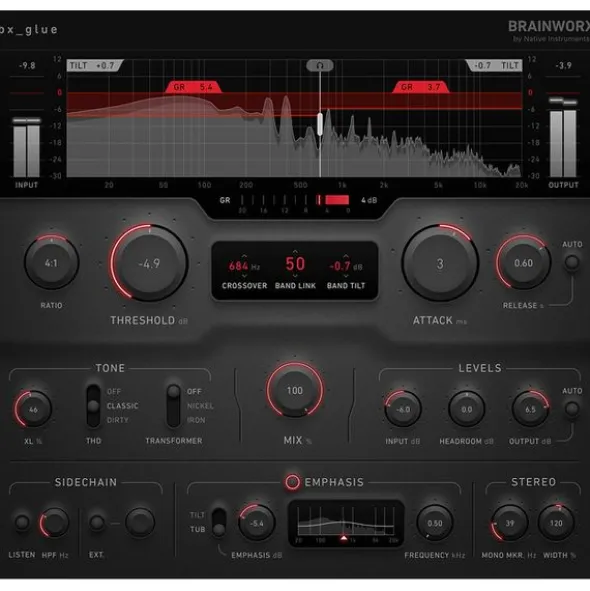Click the external sidechain knob beside EXT.
590x591 pixels.
[x=140, y=522]
